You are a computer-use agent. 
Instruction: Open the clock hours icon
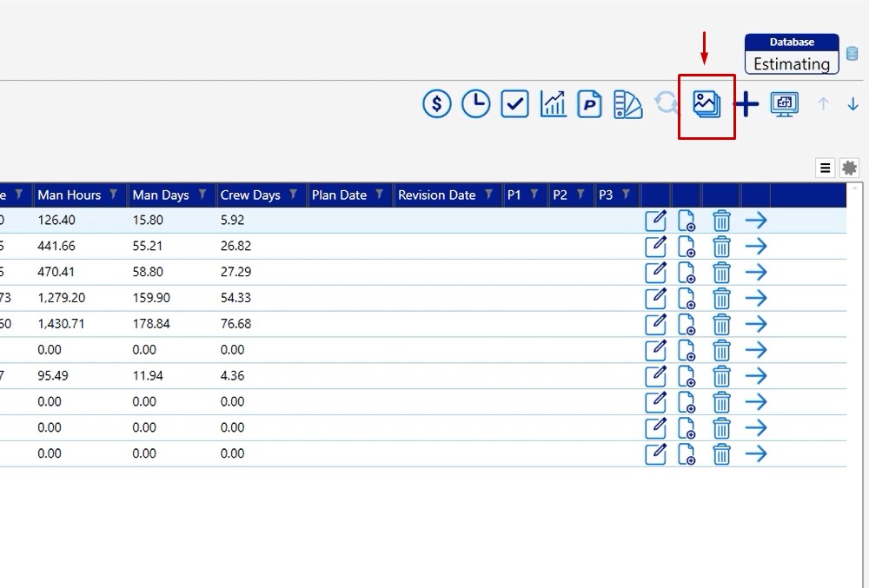tap(475, 104)
